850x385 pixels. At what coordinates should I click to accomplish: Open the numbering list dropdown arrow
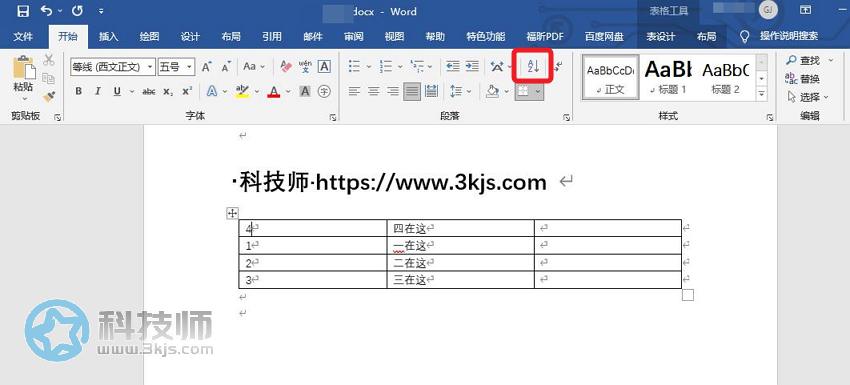tap(400, 67)
